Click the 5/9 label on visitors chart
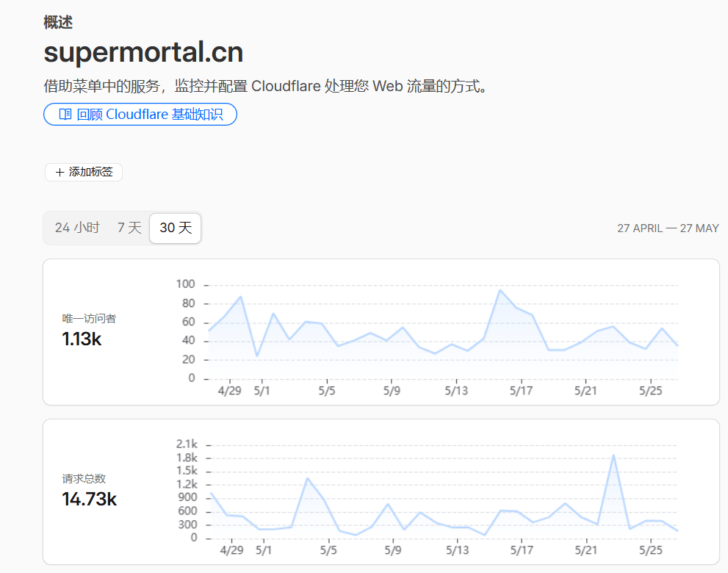This screenshot has height=573, width=728. (392, 391)
